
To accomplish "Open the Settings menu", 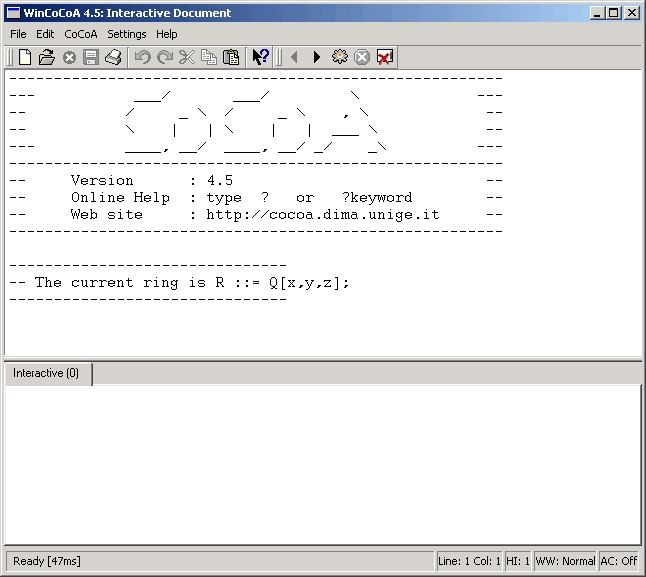I will point(126,34).
